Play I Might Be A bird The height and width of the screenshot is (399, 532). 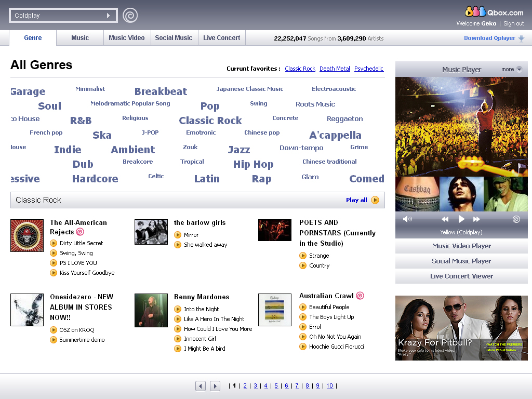coord(178,349)
